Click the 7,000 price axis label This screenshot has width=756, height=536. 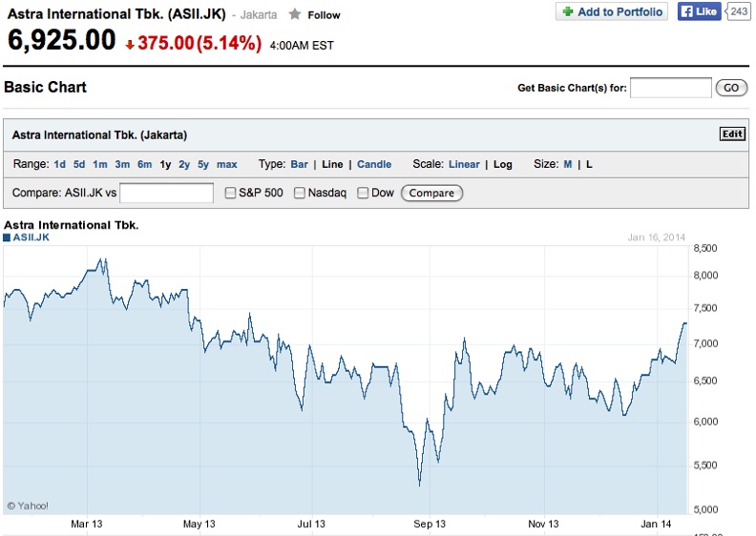705,344
